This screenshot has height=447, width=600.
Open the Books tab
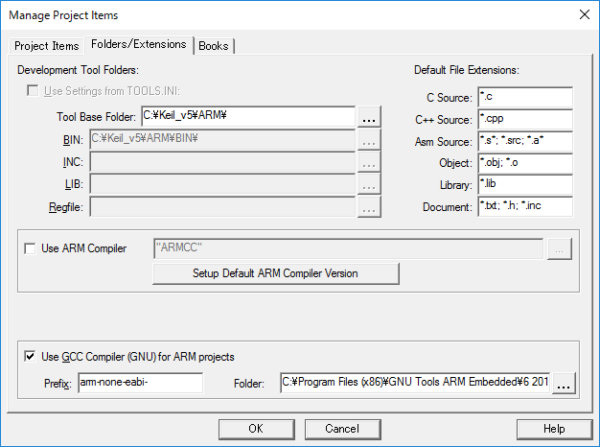tap(214, 46)
